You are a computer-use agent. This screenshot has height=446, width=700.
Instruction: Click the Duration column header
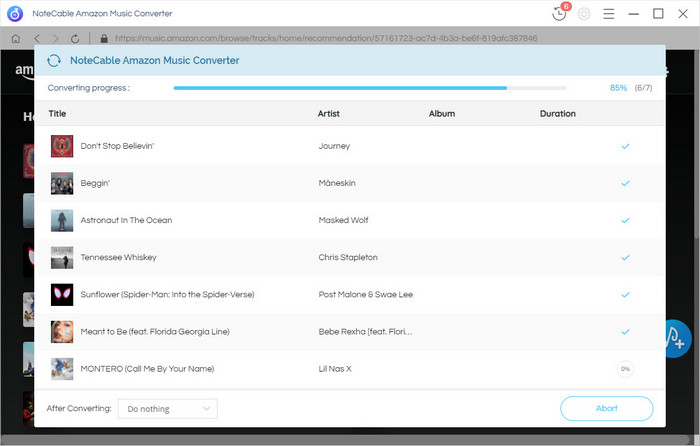[x=558, y=113]
